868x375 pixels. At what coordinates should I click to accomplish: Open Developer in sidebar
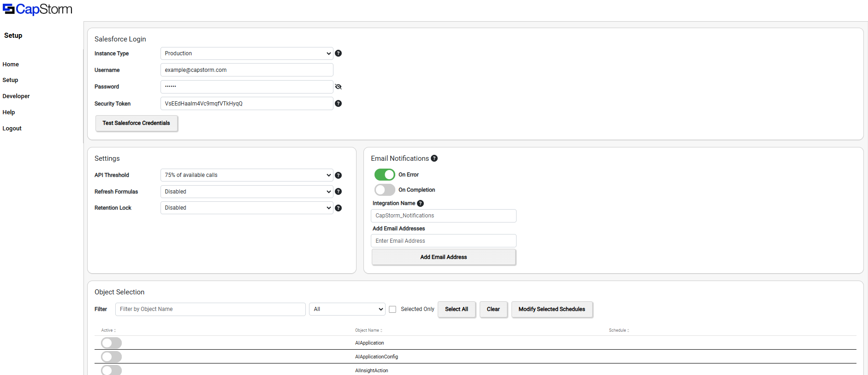pos(16,96)
